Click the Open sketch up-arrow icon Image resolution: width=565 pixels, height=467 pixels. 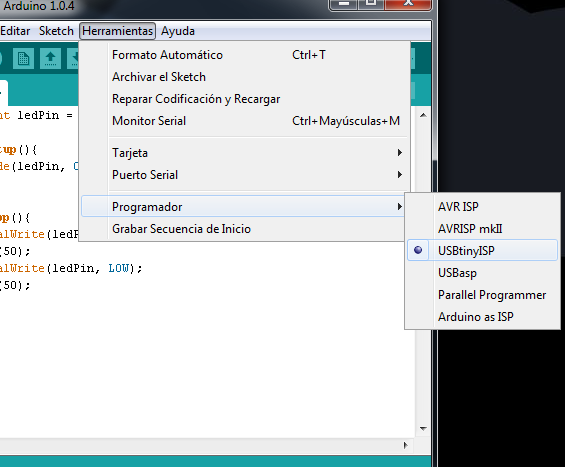point(50,58)
